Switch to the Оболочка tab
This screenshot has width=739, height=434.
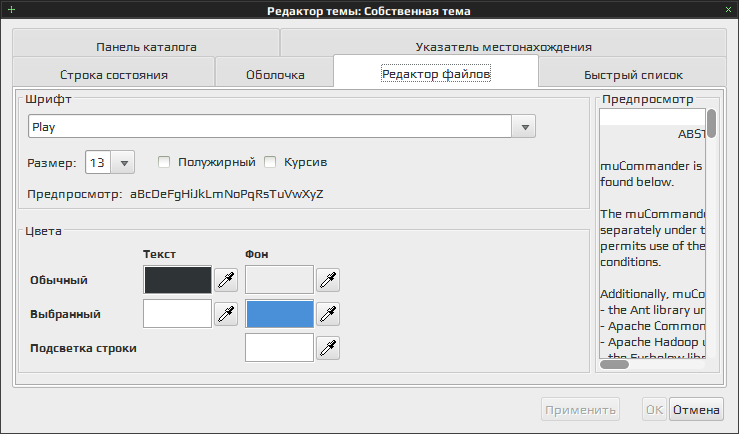pyautogui.click(x=275, y=74)
